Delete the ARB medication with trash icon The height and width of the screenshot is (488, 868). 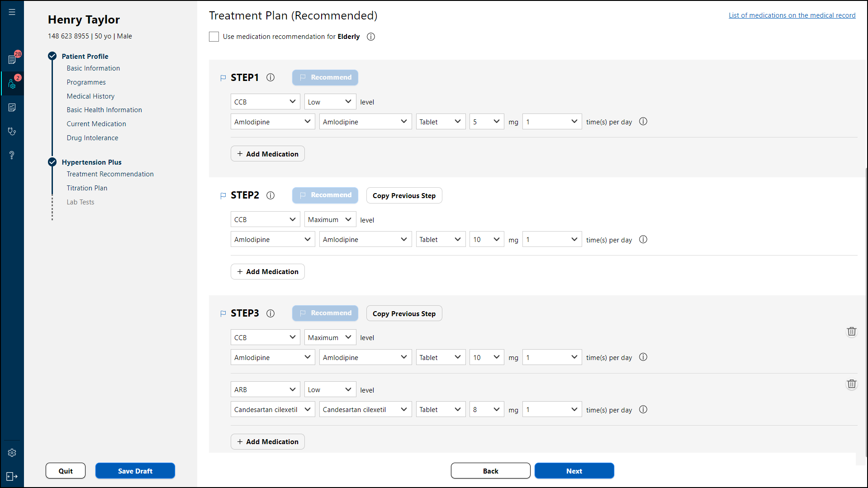click(x=851, y=384)
